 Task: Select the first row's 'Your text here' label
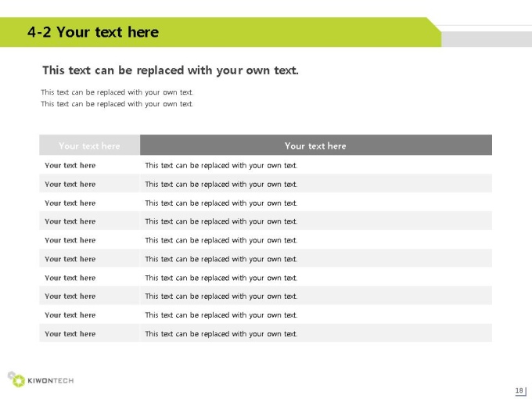point(70,166)
